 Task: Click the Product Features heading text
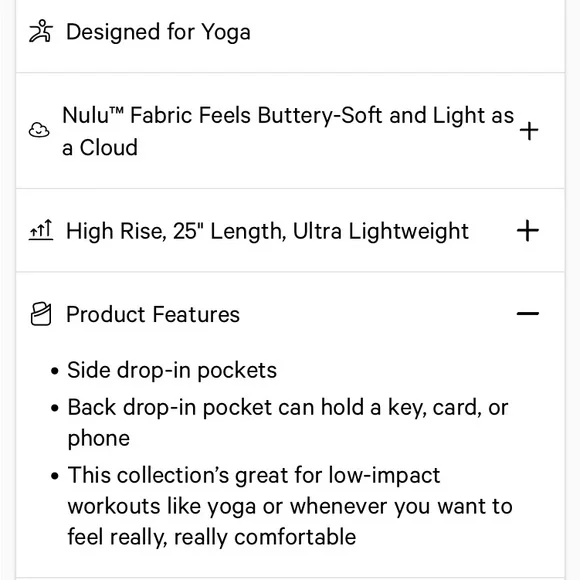pyautogui.click(x=153, y=314)
